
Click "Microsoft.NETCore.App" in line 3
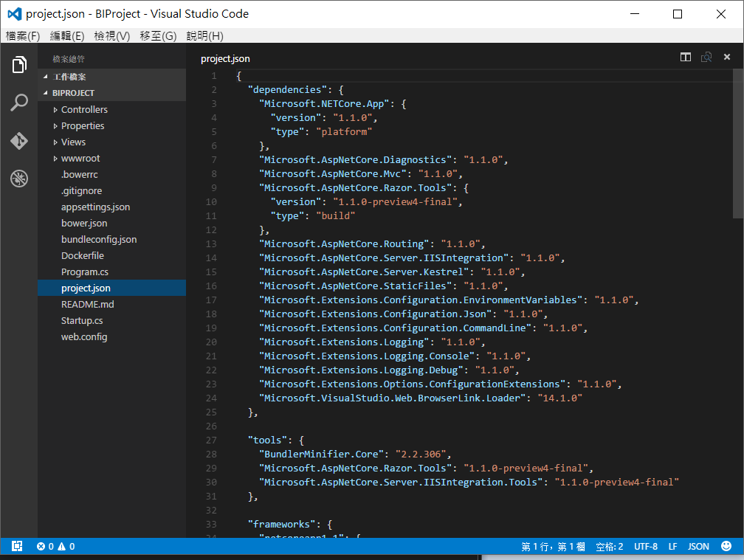324,104
